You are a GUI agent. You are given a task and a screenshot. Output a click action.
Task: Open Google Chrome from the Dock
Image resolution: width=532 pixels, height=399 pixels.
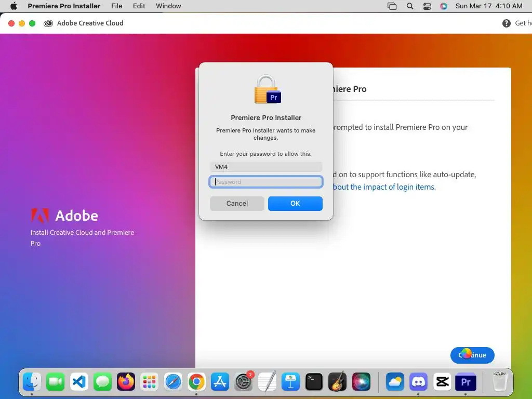(196, 382)
